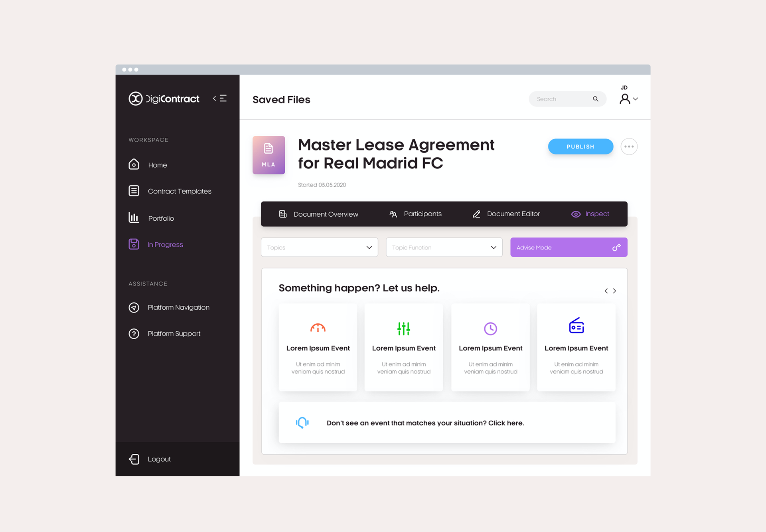Switch to the Document Editor tab
Viewport: 766px width, 532px height.
click(506, 214)
